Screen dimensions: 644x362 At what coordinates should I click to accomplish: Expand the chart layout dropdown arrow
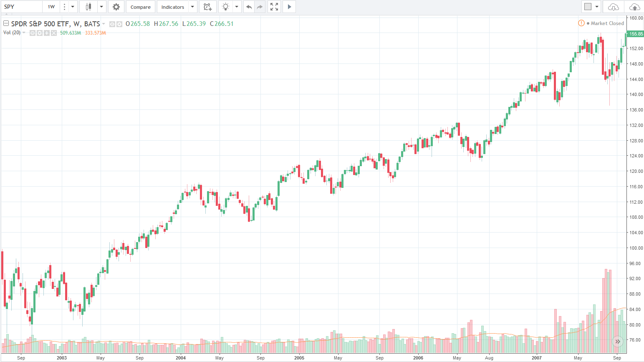pyautogui.click(x=597, y=7)
